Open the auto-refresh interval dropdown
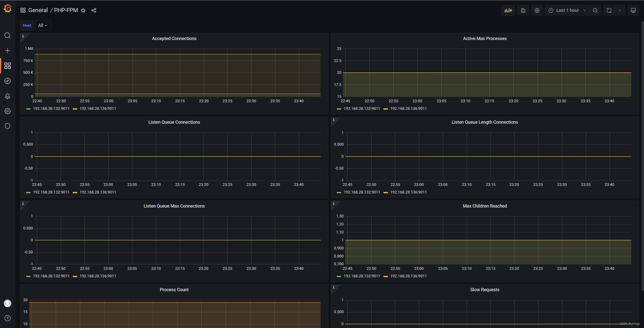Image resolution: width=644 pixels, height=328 pixels. (620, 10)
